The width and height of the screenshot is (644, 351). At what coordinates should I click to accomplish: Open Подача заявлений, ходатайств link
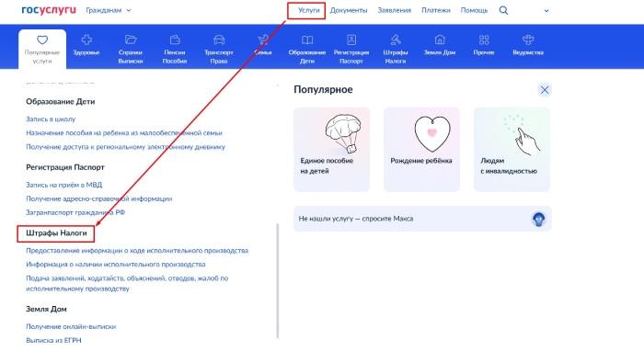[x=127, y=283]
